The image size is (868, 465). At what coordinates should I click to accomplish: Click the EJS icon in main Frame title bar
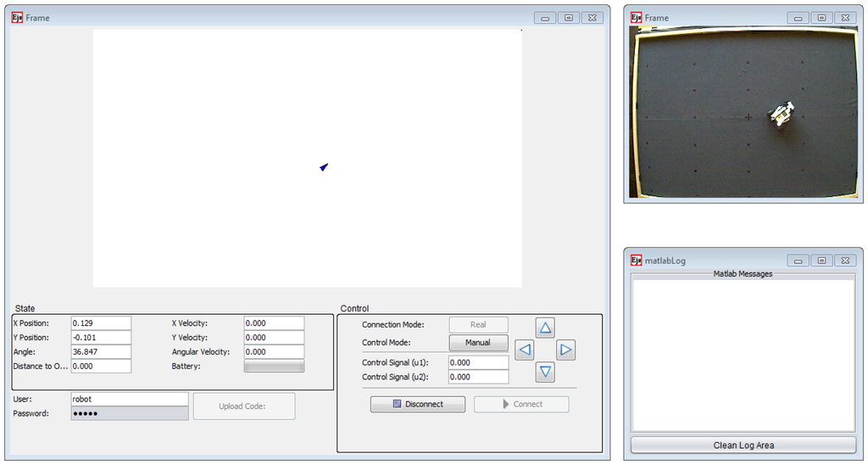17,18
